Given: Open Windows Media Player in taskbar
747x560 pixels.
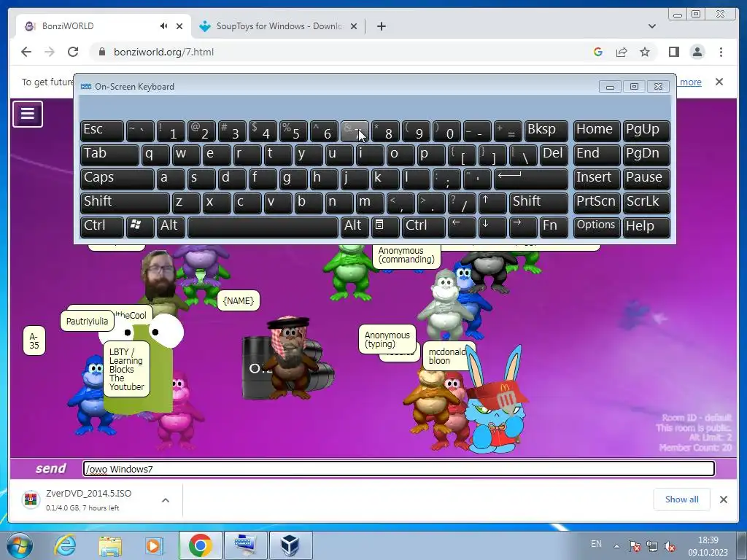Looking at the screenshot, I should [x=153, y=545].
